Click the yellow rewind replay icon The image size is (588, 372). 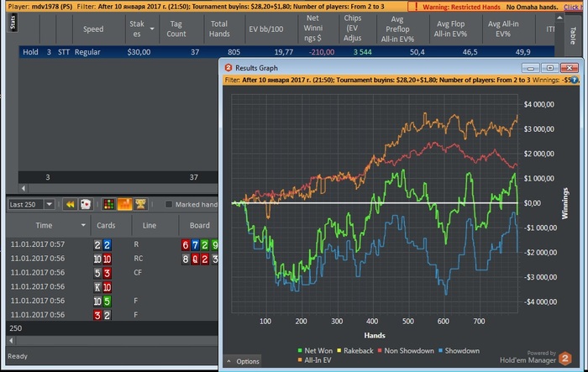click(70, 204)
